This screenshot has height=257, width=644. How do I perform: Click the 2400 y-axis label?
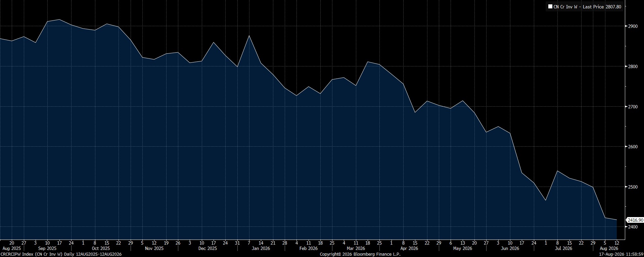[633, 227]
